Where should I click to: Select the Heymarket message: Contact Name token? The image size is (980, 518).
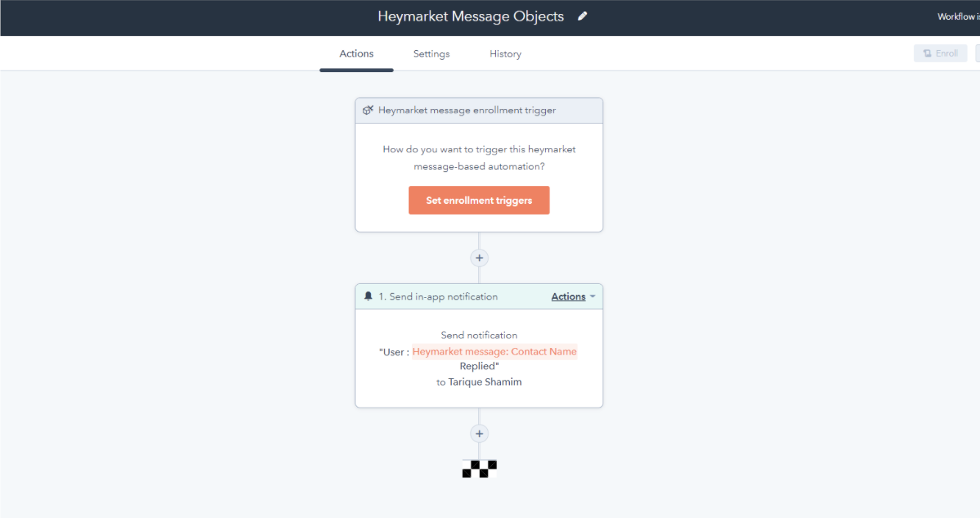tap(494, 352)
